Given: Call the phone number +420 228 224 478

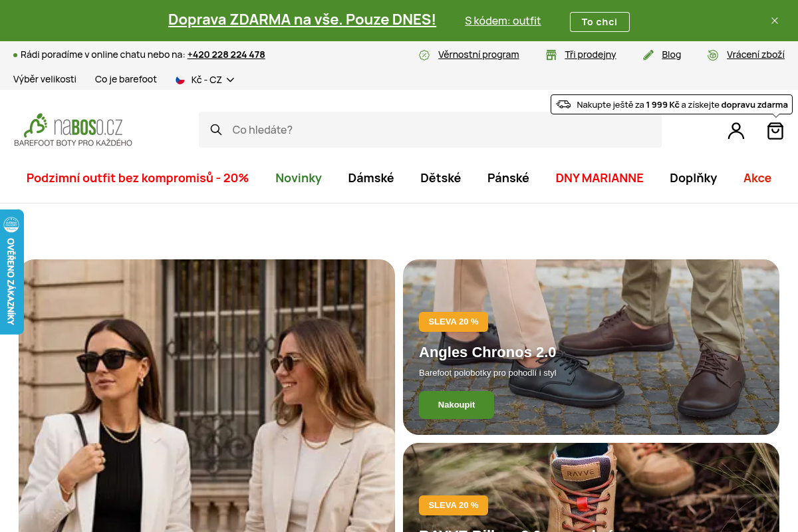Looking at the screenshot, I should (x=226, y=55).
